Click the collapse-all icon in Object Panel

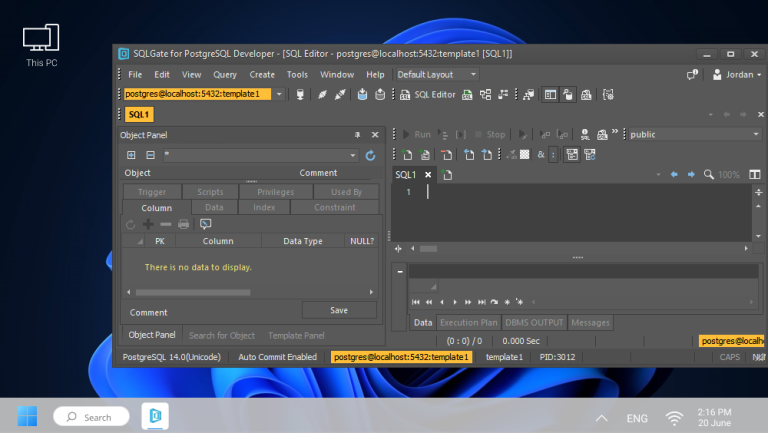tap(150, 155)
